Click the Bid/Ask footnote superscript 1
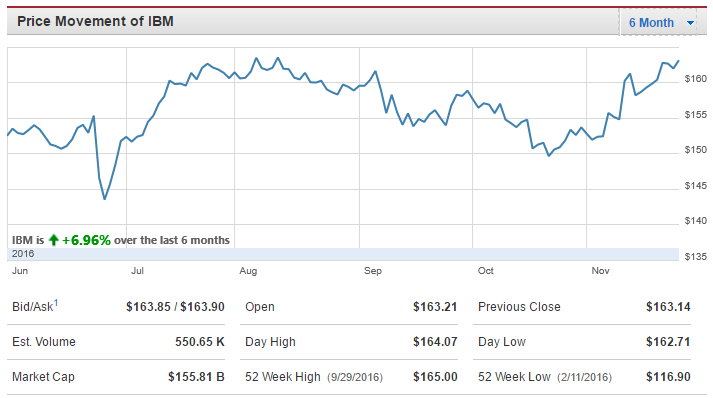Image resolution: width=713 pixels, height=398 pixels. [56, 302]
